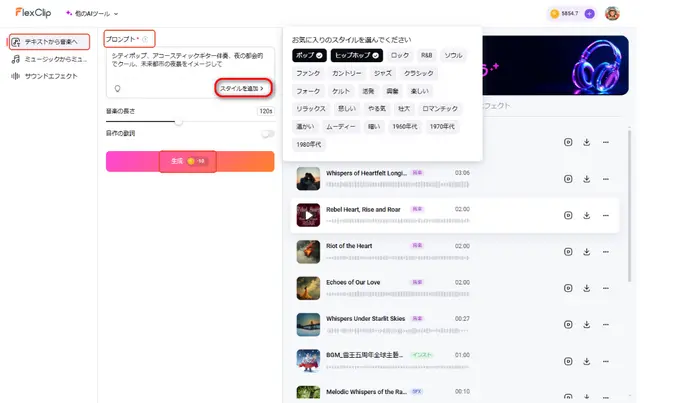Select the R&B style chip
700x403 pixels.
point(426,55)
